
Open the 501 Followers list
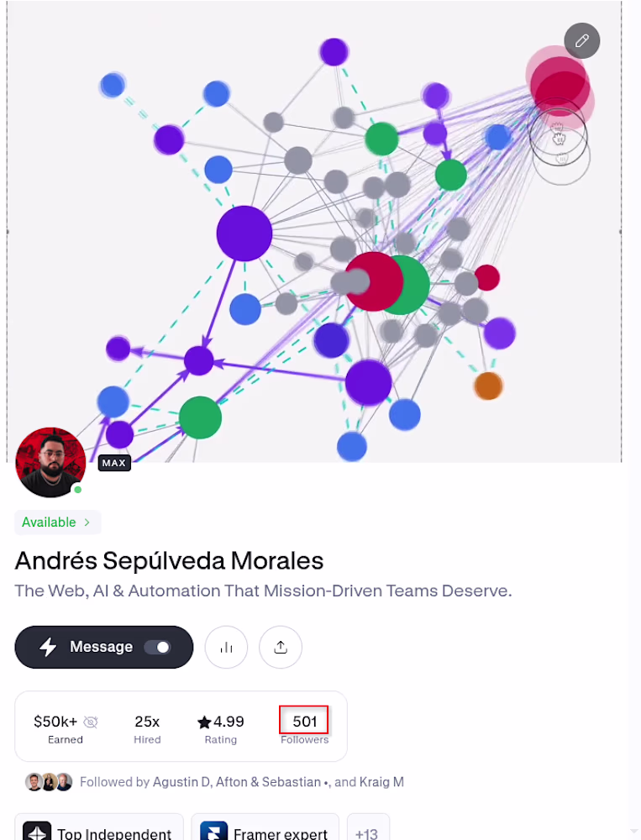click(x=304, y=727)
